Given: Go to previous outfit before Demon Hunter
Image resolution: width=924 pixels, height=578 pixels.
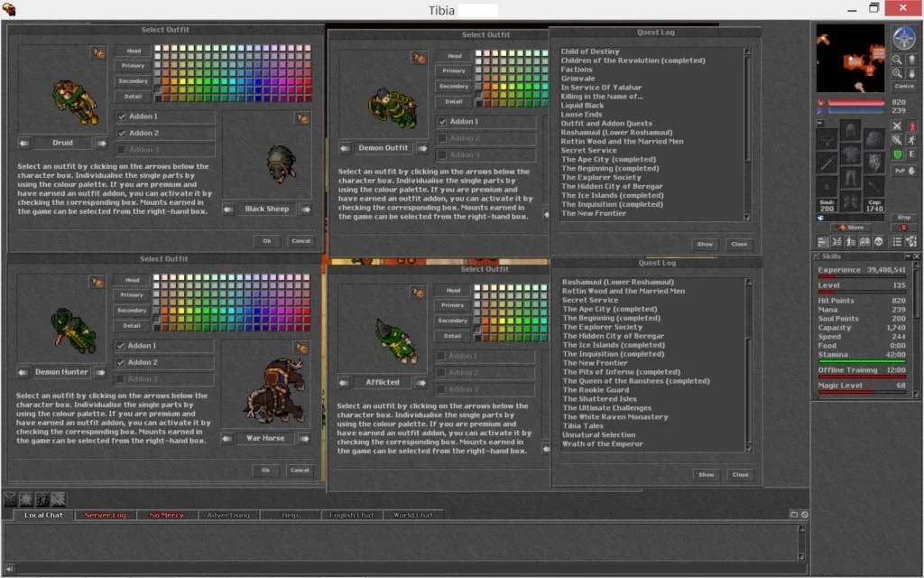Looking at the screenshot, I should 23,372.
